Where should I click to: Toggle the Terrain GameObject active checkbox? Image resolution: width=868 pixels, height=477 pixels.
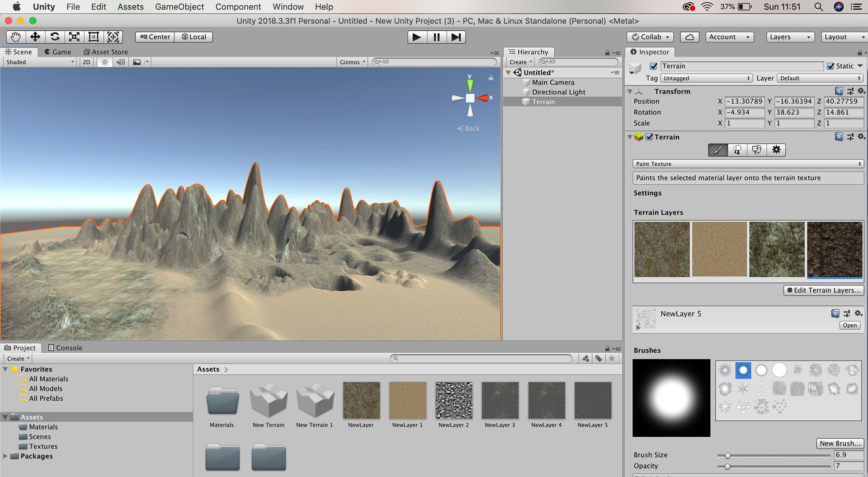[x=653, y=66]
